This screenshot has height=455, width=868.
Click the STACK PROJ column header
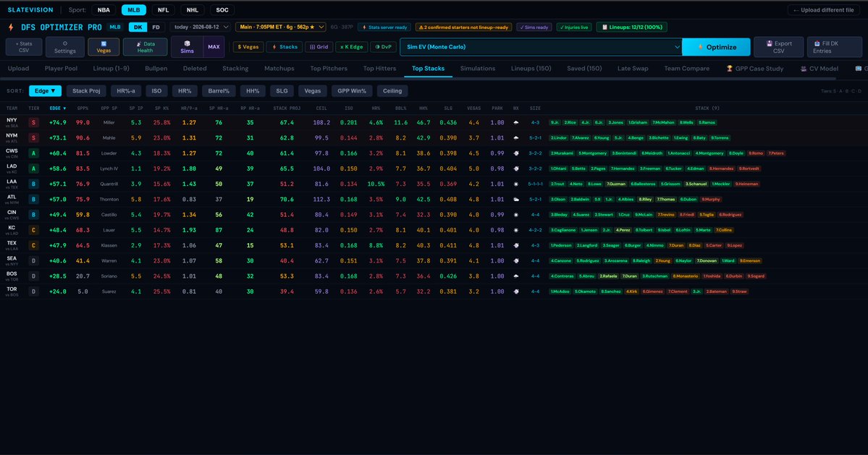pos(287,109)
